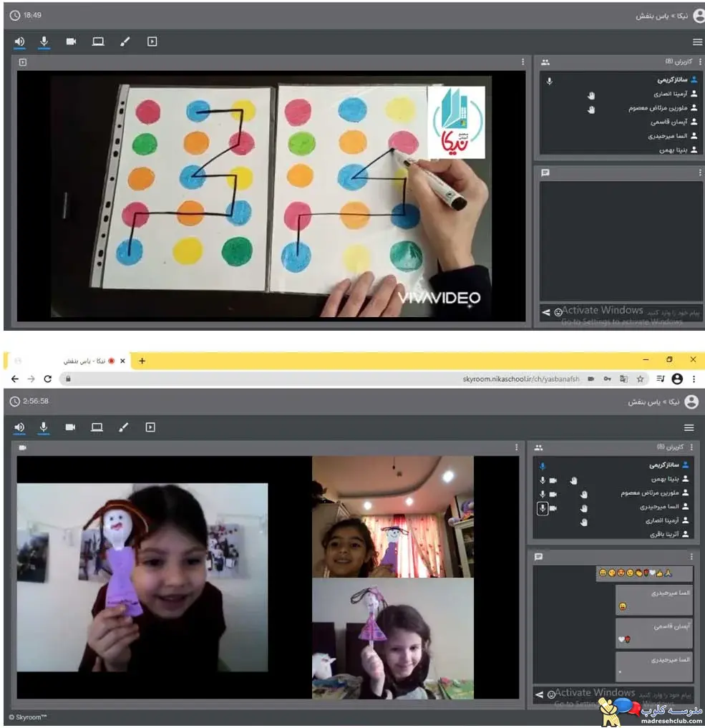Select the "نیکا - یاس بنفش" browser tab
This screenshot has width=705, height=728.
[x=69, y=361]
